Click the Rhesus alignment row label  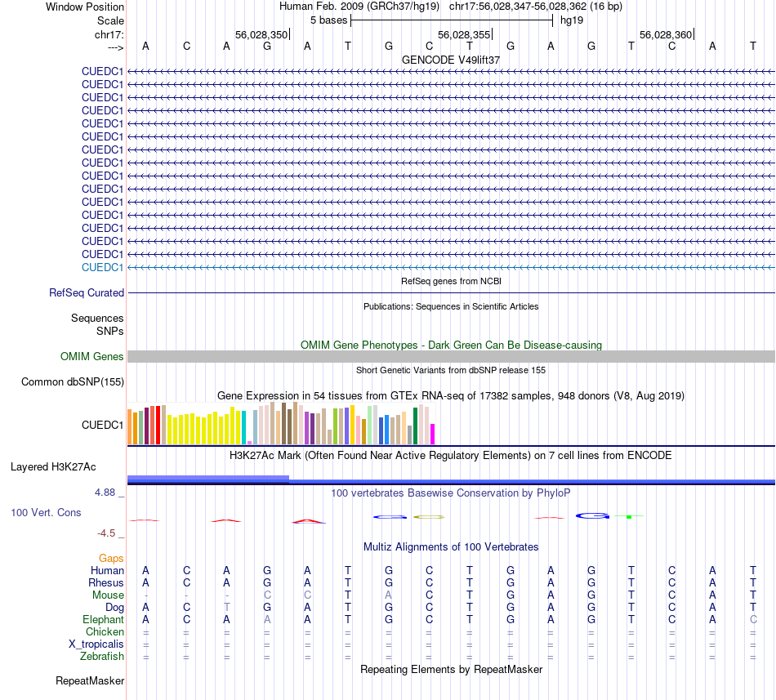106,582
